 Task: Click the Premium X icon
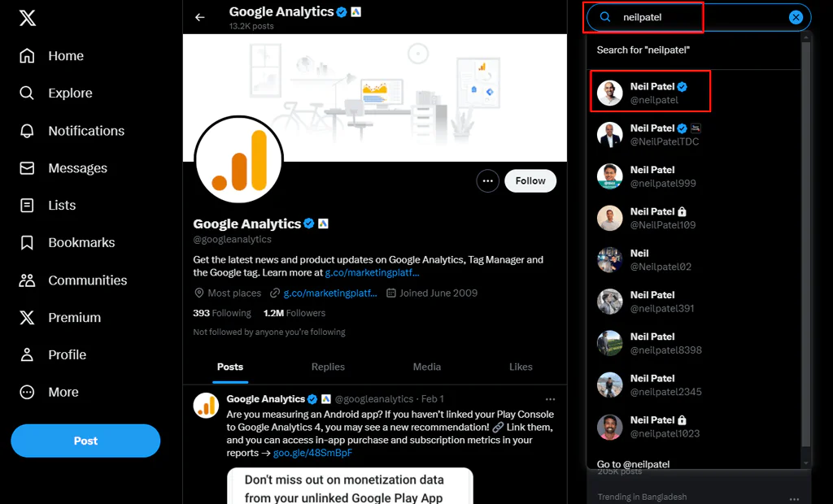[27, 317]
